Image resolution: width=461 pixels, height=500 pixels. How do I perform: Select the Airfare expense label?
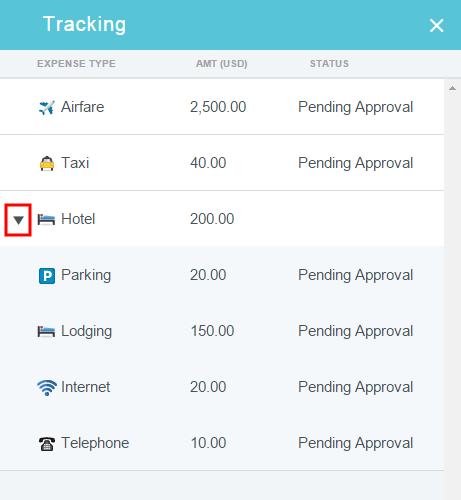tap(82, 107)
